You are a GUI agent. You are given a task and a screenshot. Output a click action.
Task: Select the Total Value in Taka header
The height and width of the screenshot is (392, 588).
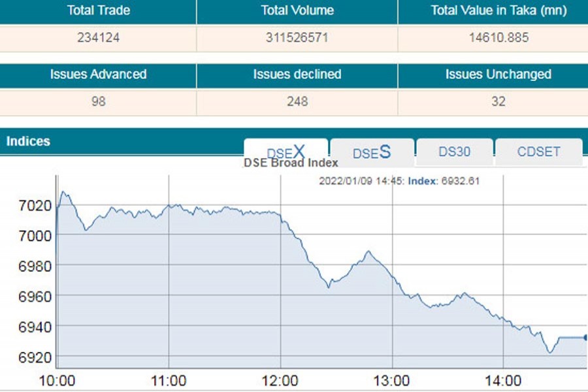click(x=498, y=10)
